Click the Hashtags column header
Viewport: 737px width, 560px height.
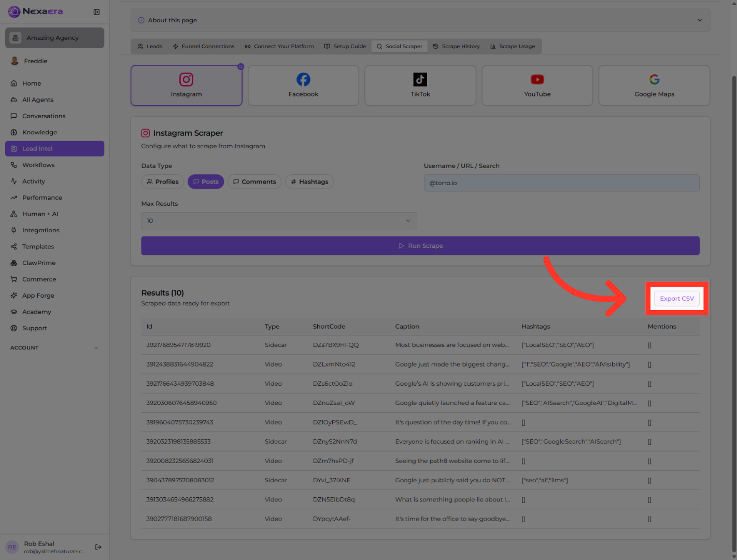pos(536,327)
